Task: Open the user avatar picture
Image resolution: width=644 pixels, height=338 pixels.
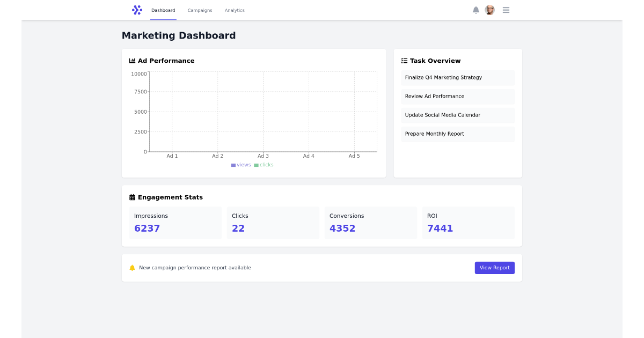Action: pos(489,10)
